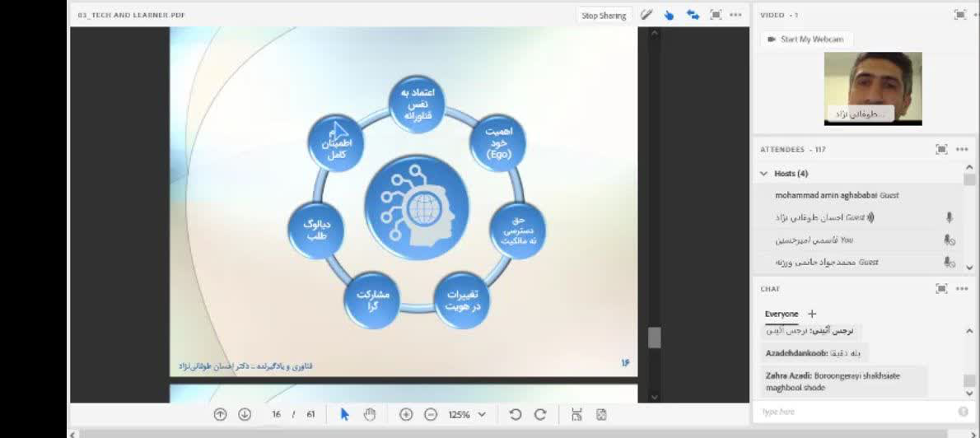Click the chat 'Type here' input field

pyautogui.click(x=856, y=411)
